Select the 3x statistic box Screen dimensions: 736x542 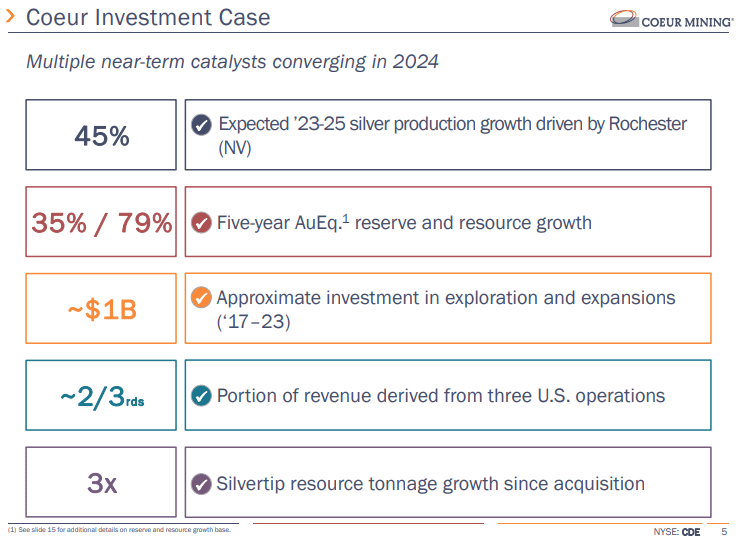101,483
